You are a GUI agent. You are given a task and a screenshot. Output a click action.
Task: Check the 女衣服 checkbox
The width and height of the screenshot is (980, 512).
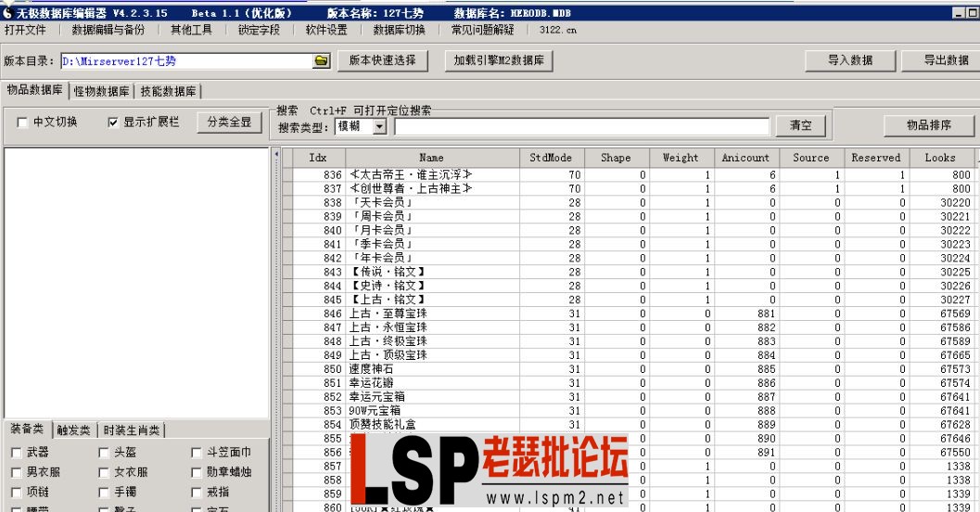pos(104,473)
